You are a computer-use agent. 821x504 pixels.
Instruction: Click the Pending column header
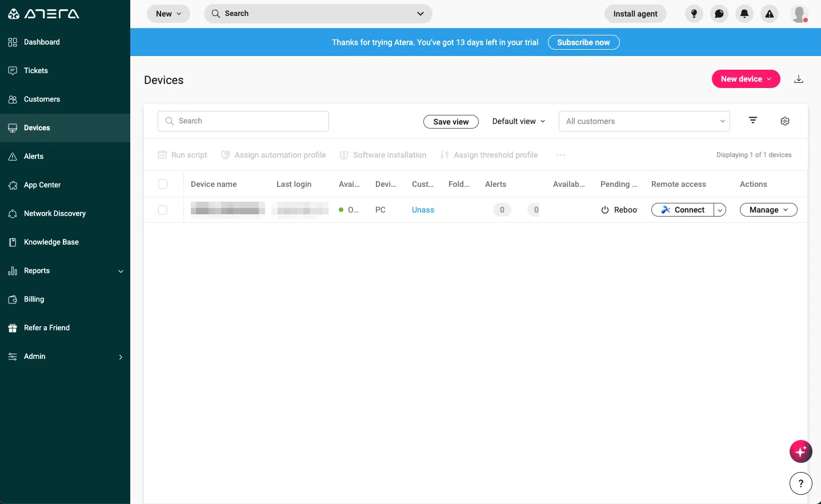619,184
